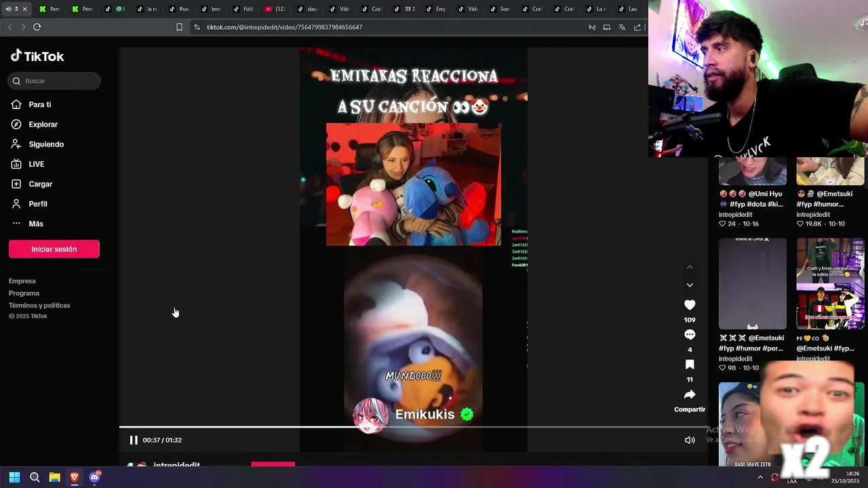Expand the Empresa footer section
The width and height of the screenshot is (868, 488).
click(22, 281)
